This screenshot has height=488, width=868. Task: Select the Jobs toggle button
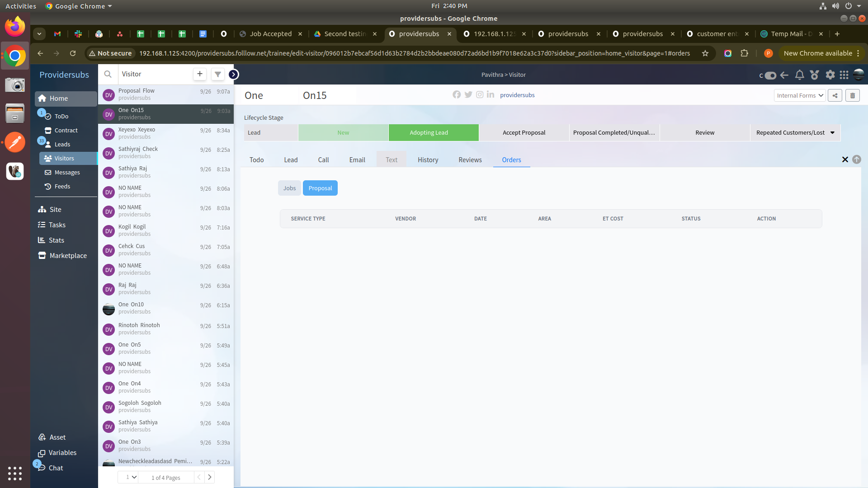point(289,188)
